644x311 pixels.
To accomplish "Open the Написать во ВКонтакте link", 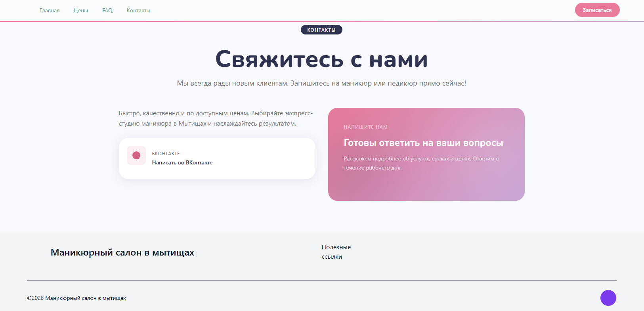I will (182, 162).
